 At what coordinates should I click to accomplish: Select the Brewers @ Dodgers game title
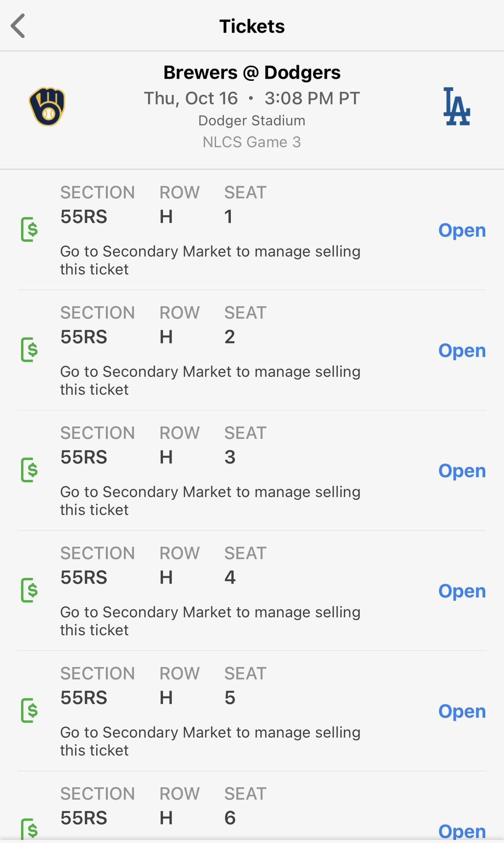pyautogui.click(x=252, y=72)
